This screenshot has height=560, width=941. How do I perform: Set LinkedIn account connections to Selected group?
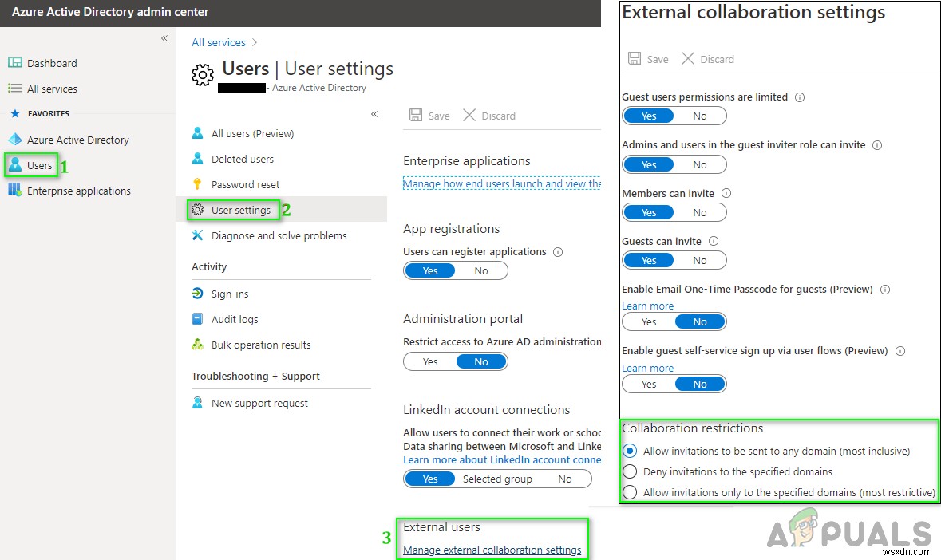pyautogui.click(x=497, y=479)
